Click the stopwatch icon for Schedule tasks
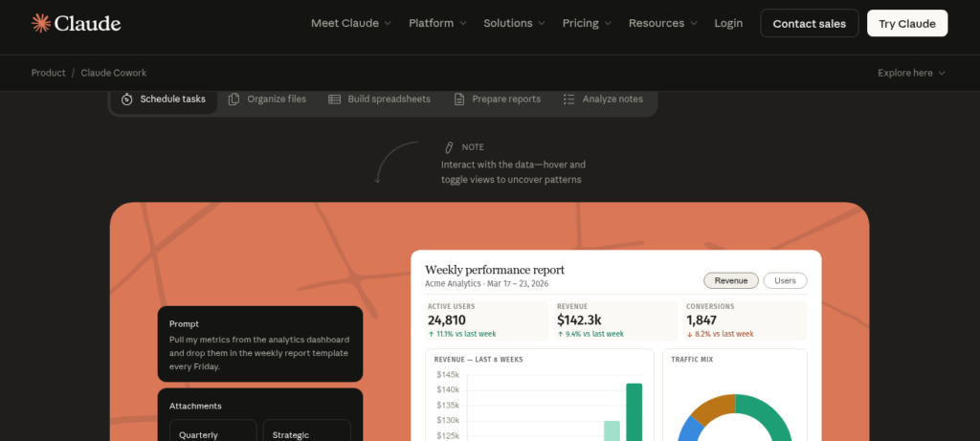980x441 pixels. 127,99
